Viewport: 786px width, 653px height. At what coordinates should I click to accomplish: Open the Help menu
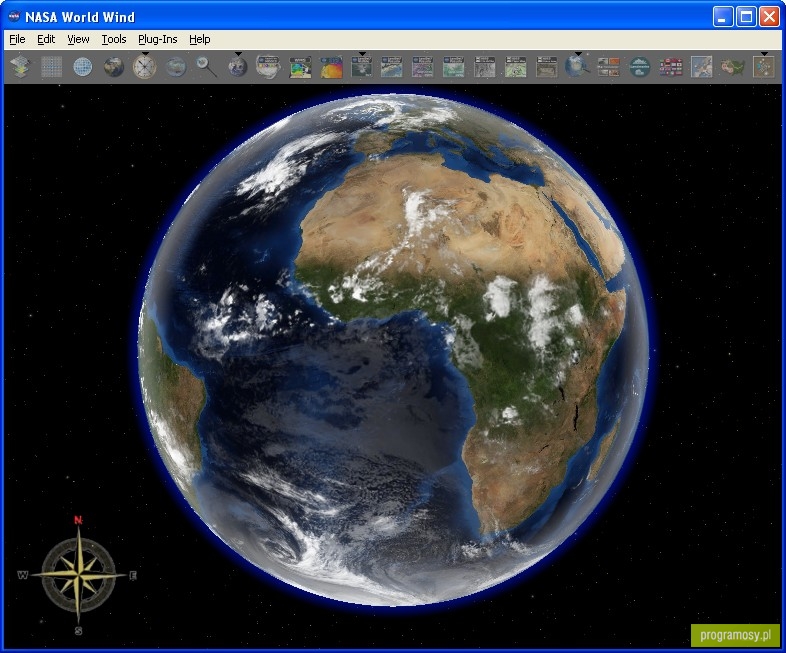[x=200, y=39]
